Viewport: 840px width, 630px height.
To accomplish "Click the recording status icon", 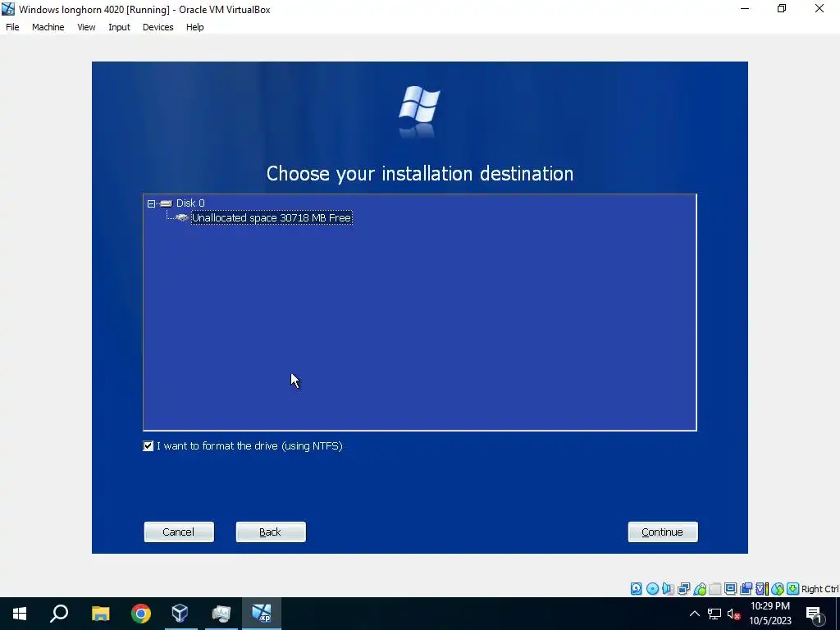I will point(746,589).
